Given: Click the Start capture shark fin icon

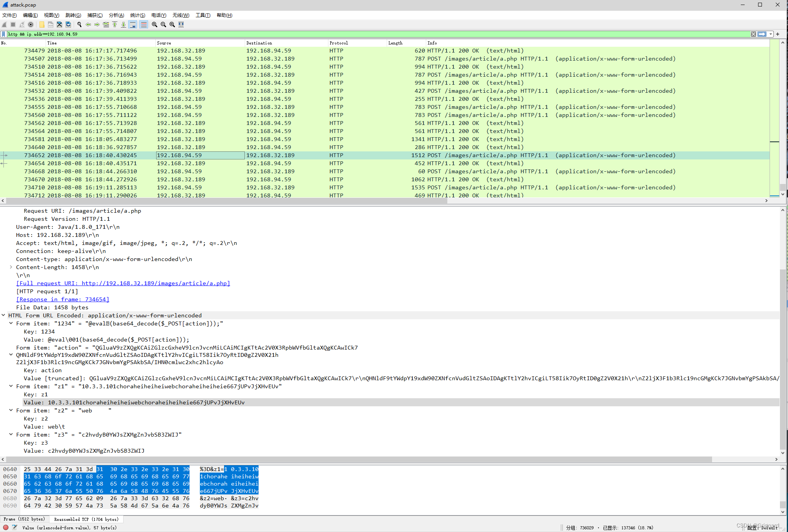Looking at the screenshot, I should 5,25.
